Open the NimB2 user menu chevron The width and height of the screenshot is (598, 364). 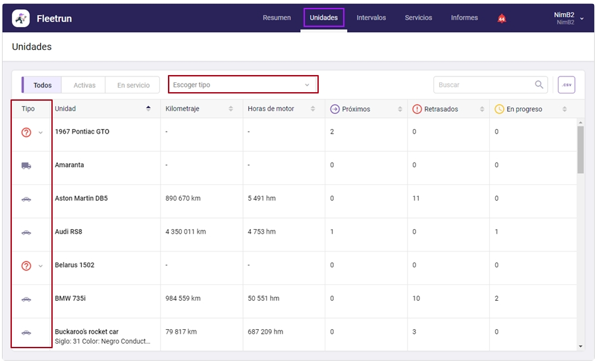pyautogui.click(x=582, y=18)
